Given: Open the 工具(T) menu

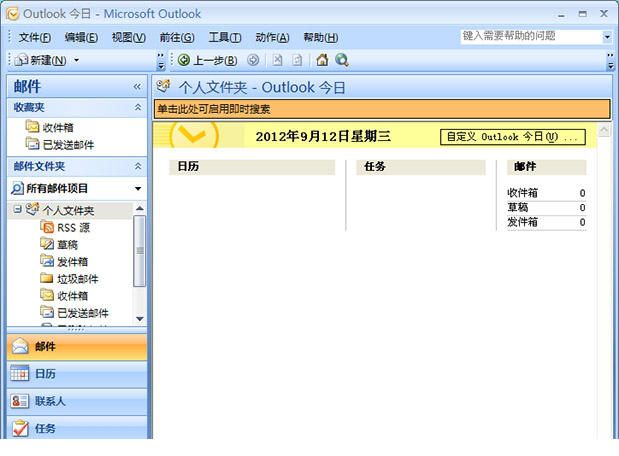Looking at the screenshot, I should pos(225,38).
